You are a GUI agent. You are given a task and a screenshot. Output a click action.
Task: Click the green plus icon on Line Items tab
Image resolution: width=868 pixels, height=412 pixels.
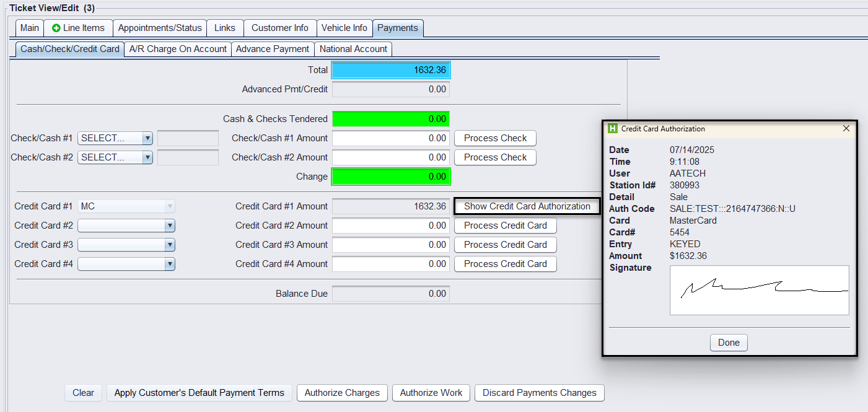coord(56,28)
